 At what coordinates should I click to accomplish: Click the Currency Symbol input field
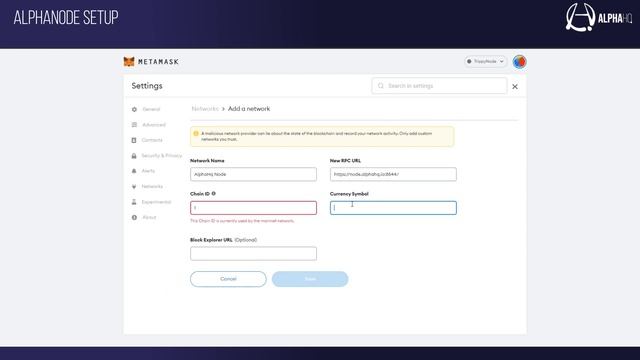pyautogui.click(x=393, y=208)
